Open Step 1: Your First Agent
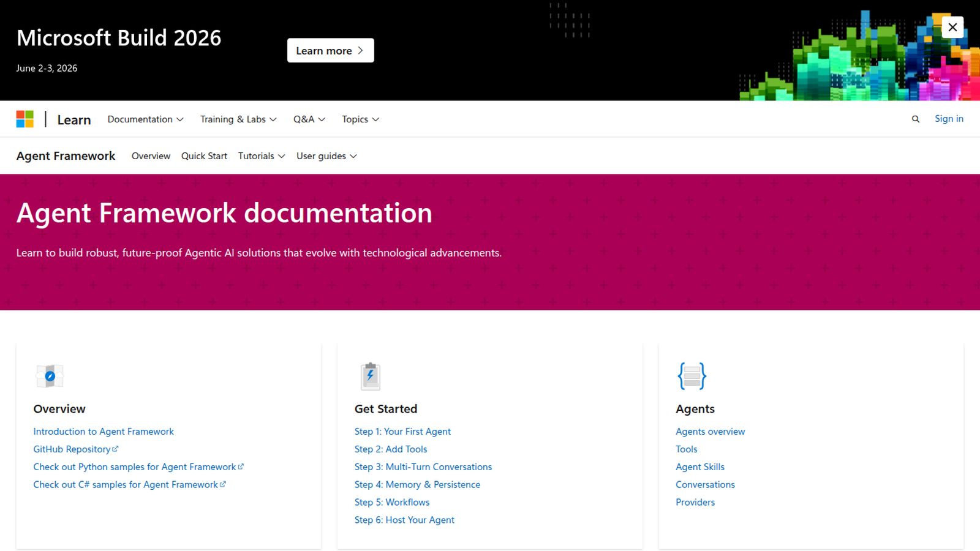The width and height of the screenshot is (980, 551). tap(402, 432)
